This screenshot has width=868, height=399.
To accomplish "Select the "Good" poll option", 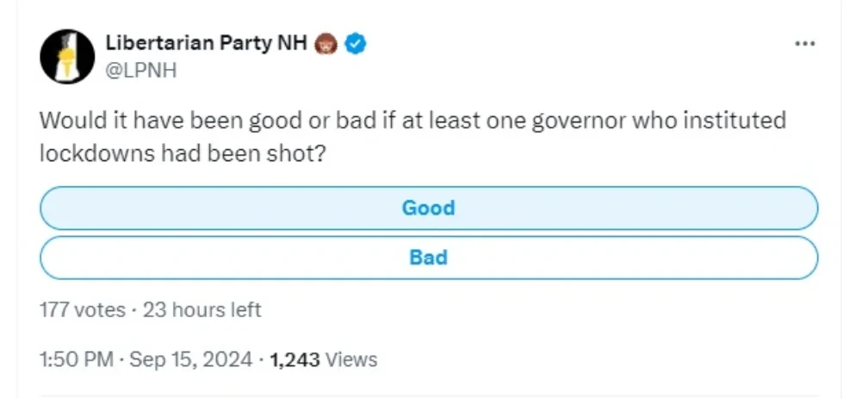I will (x=428, y=208).
